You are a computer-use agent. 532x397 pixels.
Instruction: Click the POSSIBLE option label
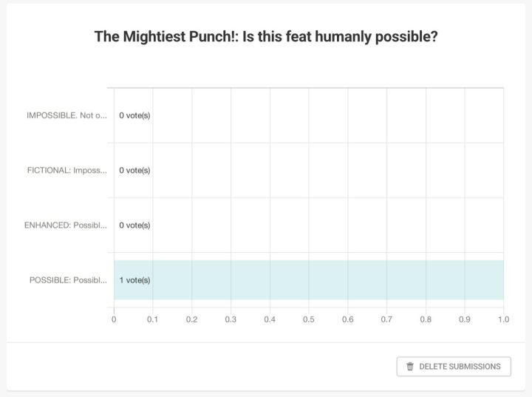tap(68, 280)
